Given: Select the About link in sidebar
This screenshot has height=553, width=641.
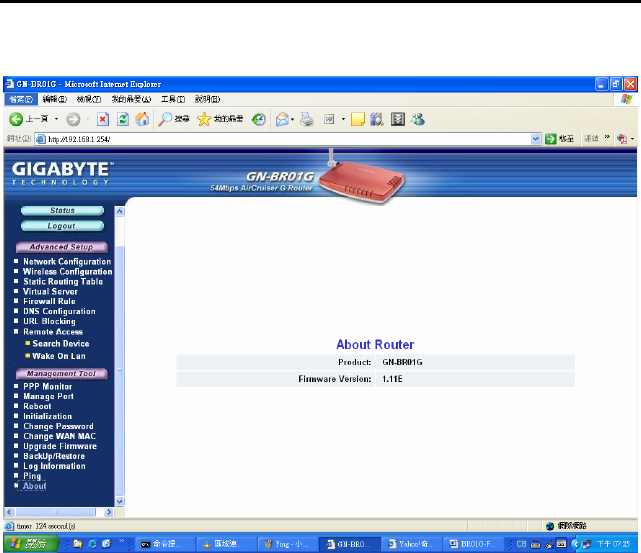Looking at the screenshot, I should click(x=34, y=486).
